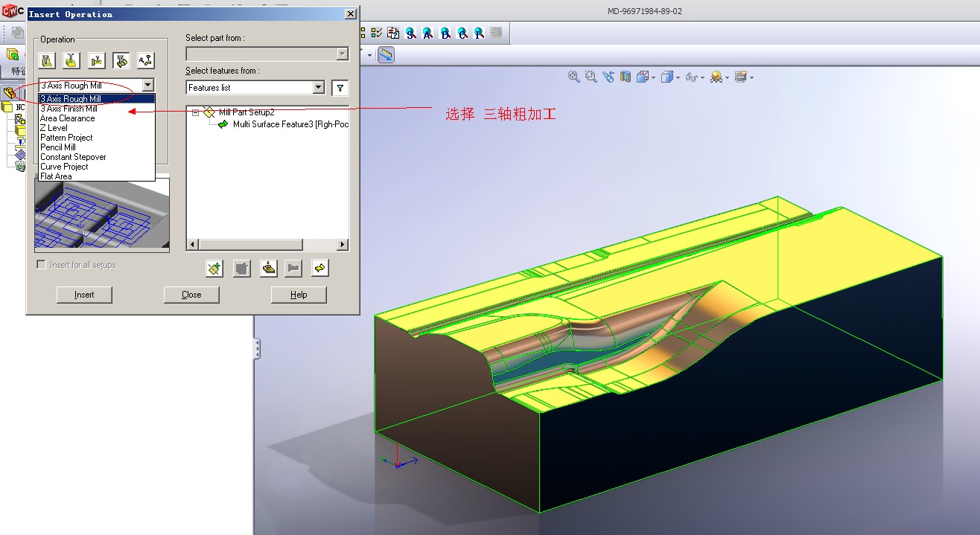Click Zoom to Area magnifier icon
980x535 pixels.
[x=591, y=77]
